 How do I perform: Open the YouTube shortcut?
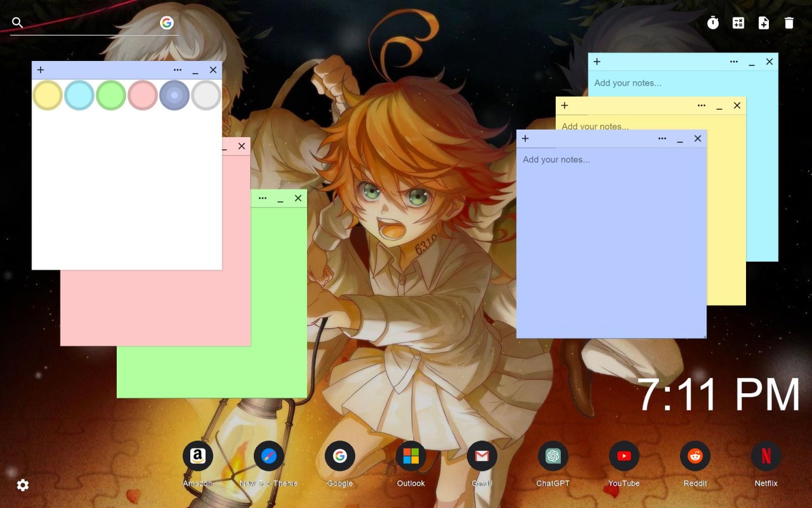624,456
